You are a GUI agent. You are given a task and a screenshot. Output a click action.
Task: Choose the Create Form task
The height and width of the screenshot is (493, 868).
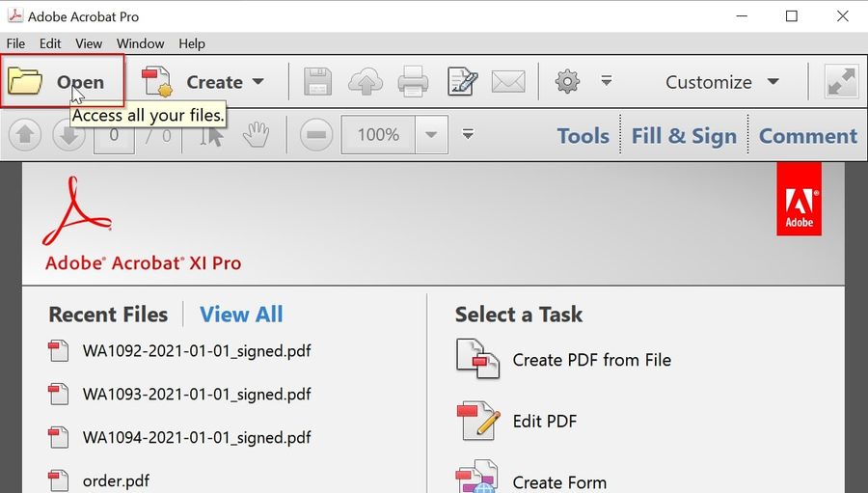click(559, 482)
